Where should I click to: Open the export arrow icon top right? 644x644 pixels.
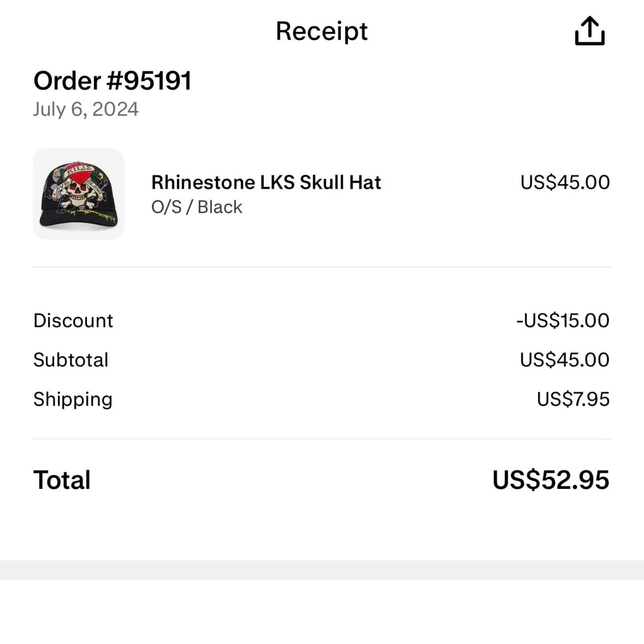click(x=589, y=30)
